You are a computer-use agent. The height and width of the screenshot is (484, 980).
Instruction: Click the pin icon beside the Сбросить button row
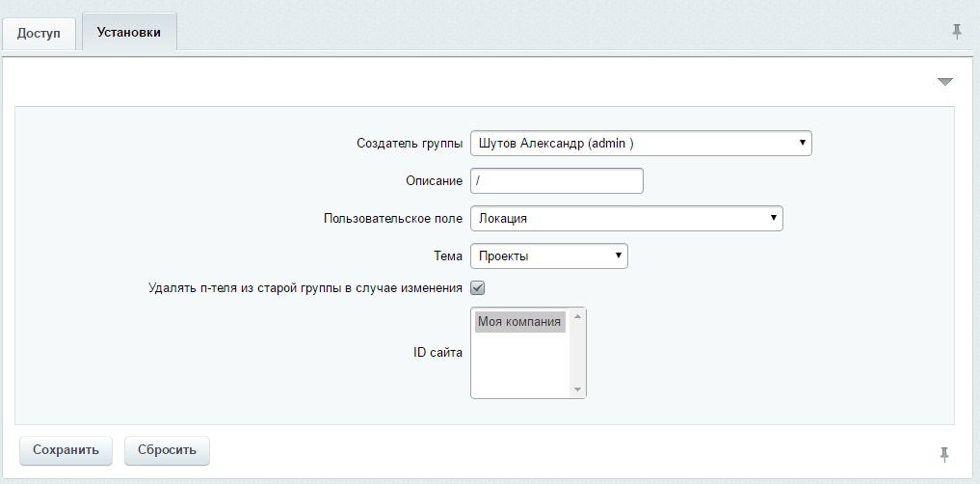(x=944, y=455)
